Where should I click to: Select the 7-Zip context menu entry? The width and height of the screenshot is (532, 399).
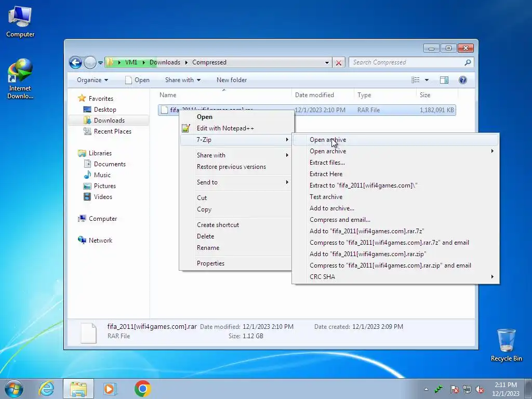[x=236, y=139]
